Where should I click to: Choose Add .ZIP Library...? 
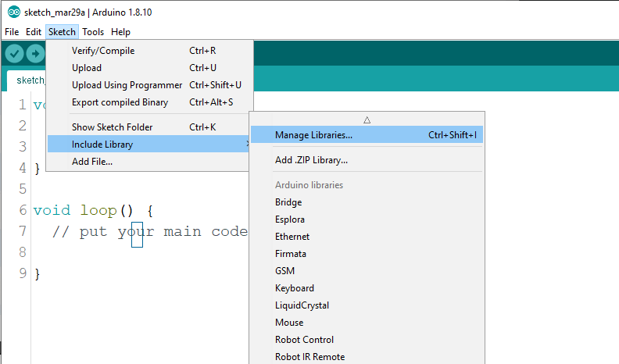tap(367, 160)
